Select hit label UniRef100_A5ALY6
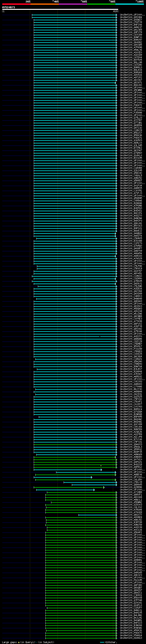The image size is (146, 644). coord(131,50)
